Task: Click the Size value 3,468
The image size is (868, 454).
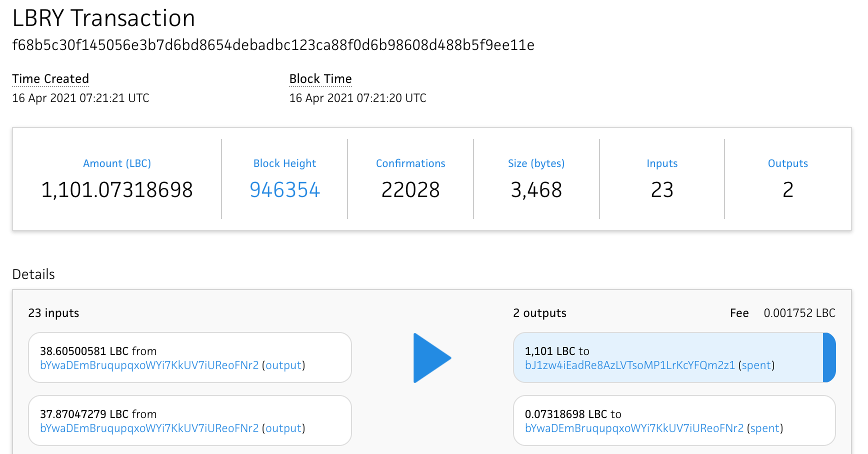Action: tap(536, 190)
